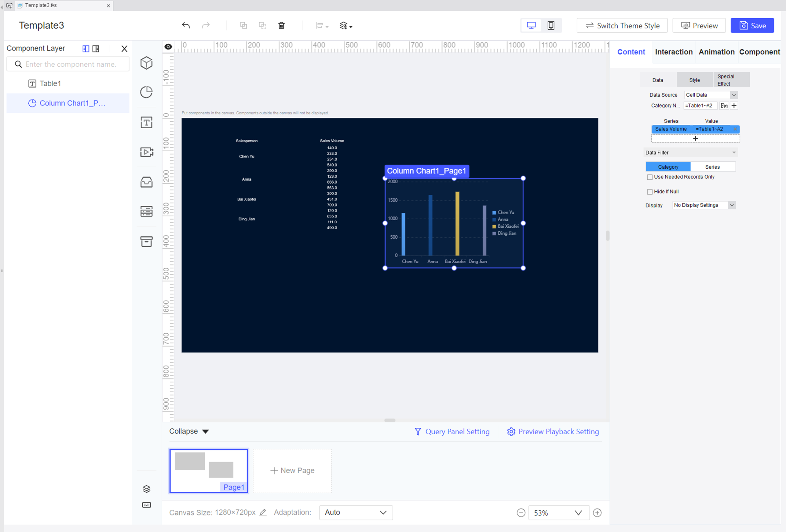Check the Hide If Null option
Image resolution: width=786 pixels, height=532 pixels.
650,191
